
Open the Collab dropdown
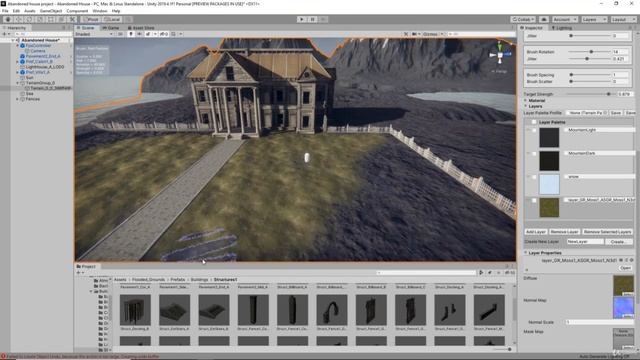point(523,19)
